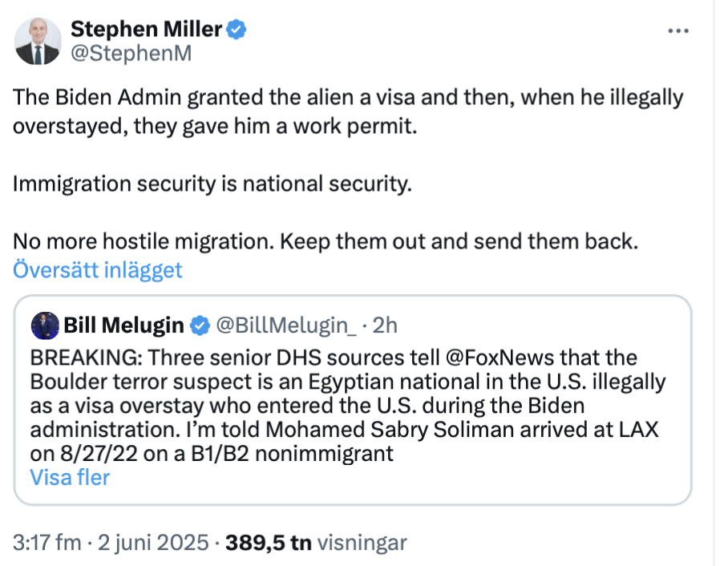This screenshot has width=728, height=566.
Task: Click the line "Immigration security is national security."
Action: (212, 184)
